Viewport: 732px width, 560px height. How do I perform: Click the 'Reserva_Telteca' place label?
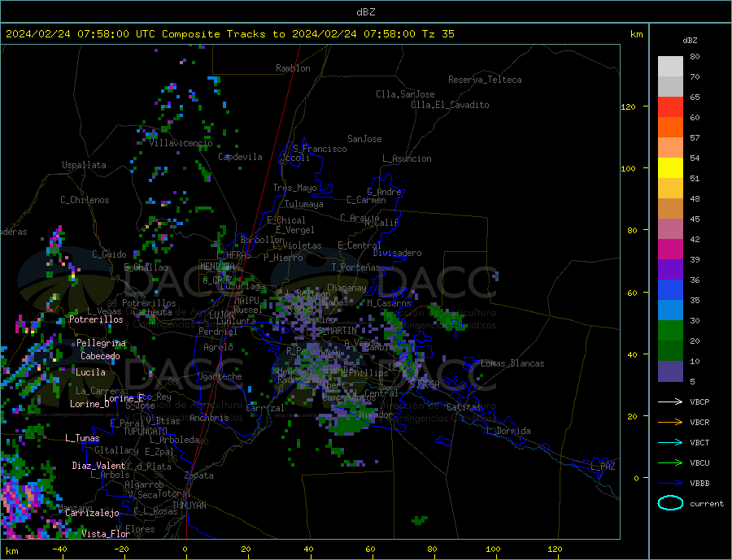(485, 80)
